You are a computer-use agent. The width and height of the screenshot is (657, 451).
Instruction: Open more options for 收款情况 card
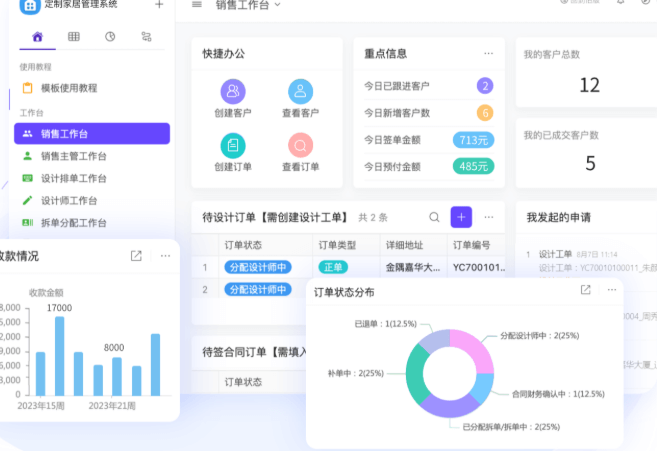tap(166, 256)
